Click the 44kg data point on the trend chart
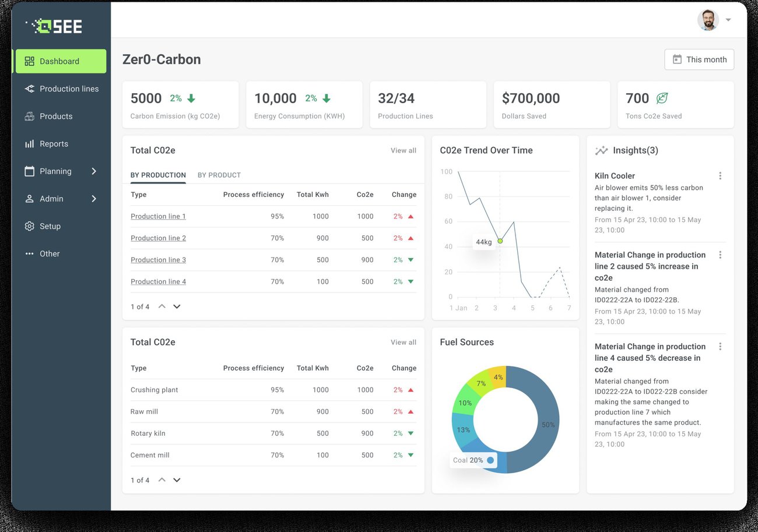The image size is (758, 532). (500, 241)
